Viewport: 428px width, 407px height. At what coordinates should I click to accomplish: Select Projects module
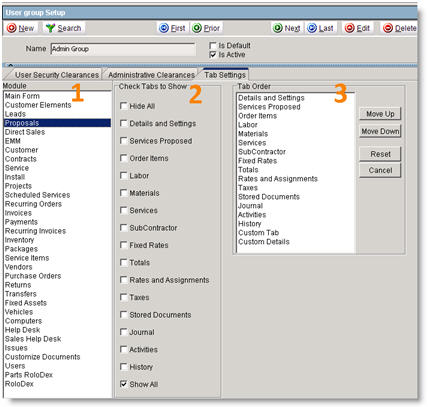click(57, 186)
